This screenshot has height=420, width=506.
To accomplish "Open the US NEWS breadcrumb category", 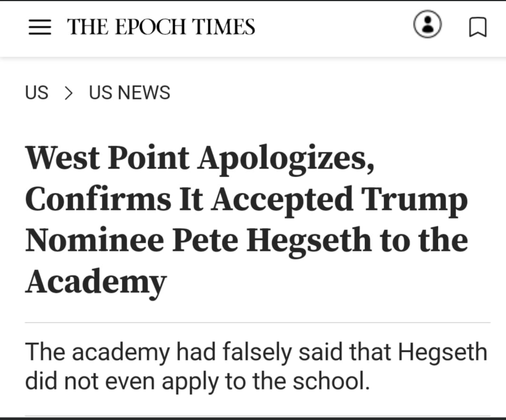I will (129, 93).
